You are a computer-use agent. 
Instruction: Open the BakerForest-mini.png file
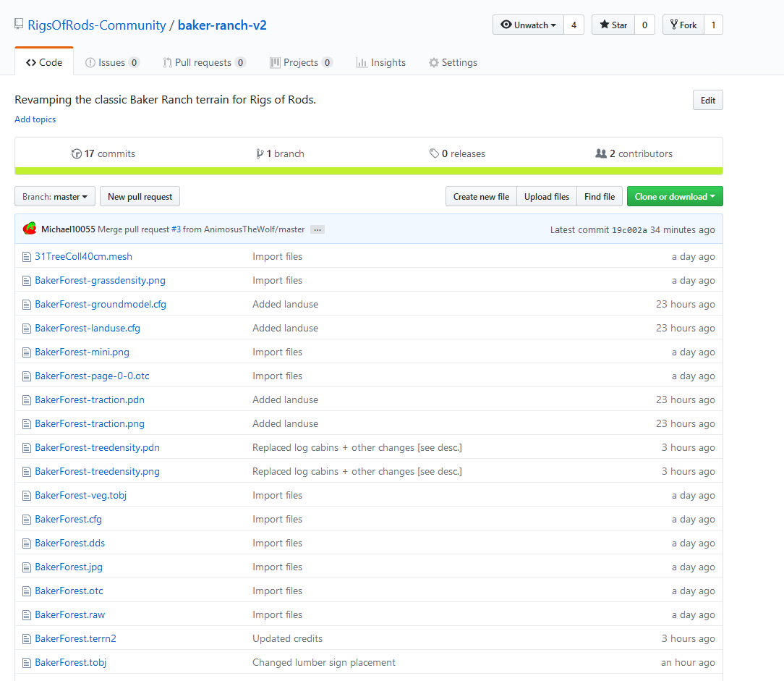pos(82,352)
